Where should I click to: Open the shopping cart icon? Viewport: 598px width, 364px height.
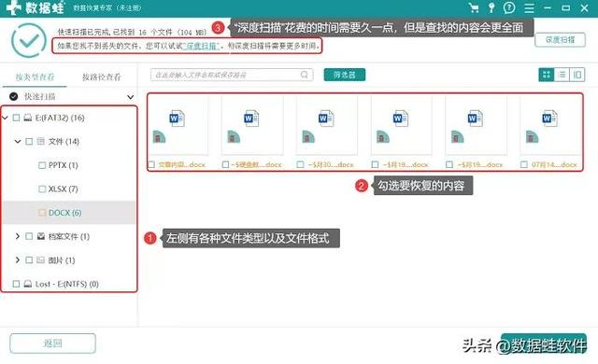[x=474, y=7]
